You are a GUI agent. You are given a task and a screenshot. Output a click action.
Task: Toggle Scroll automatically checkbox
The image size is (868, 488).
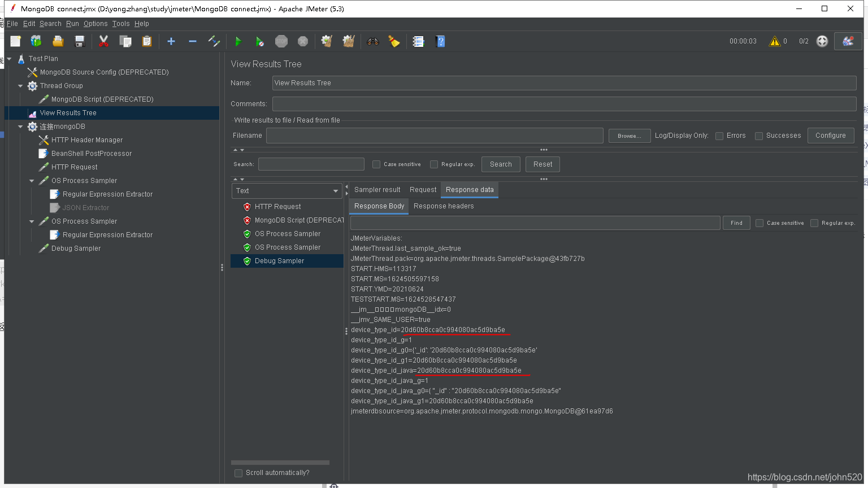click(x=238, y=473)
